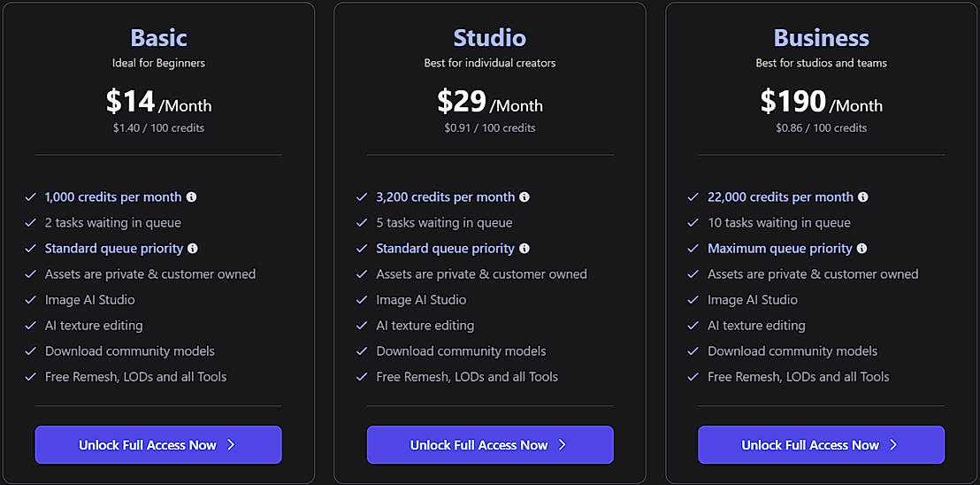Click the 1,000 credits per month text
This screenshot has width=980, height=485.
click(x=113, y=197)
